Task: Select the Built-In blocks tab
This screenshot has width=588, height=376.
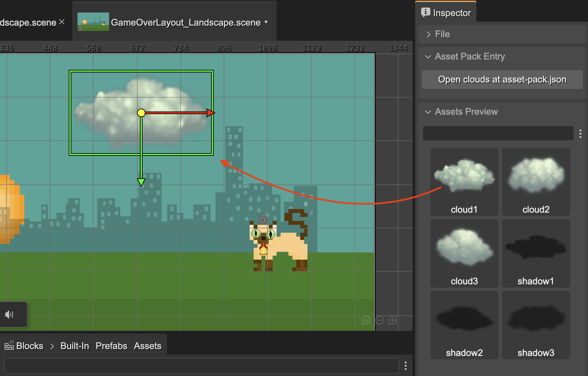Action: tap(75, 346)
